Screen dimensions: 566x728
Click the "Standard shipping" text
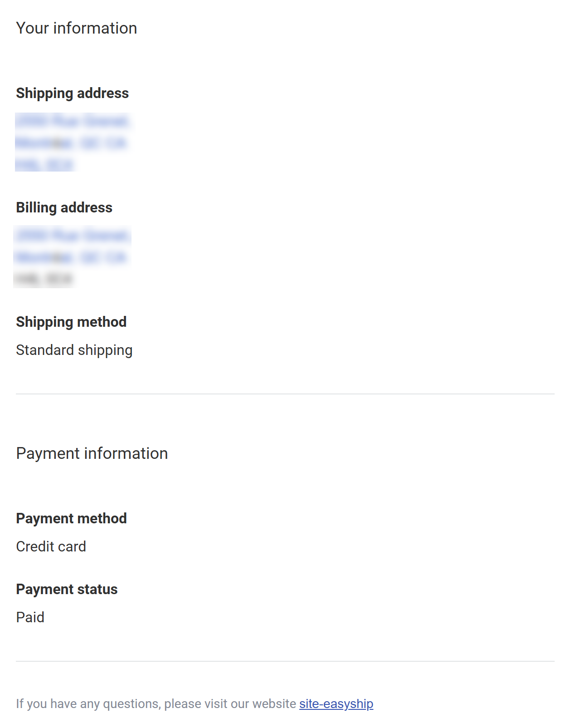tap(74, 350)
